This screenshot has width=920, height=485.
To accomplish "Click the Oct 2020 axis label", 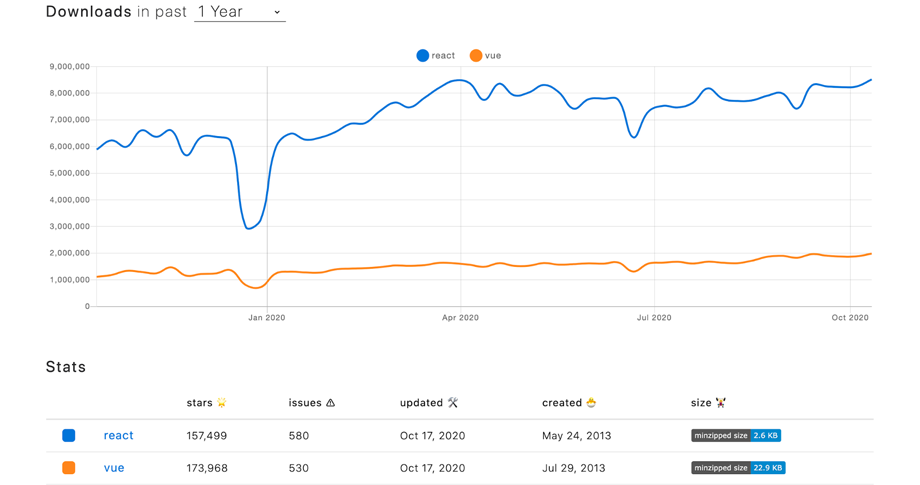I will (850, 318).
